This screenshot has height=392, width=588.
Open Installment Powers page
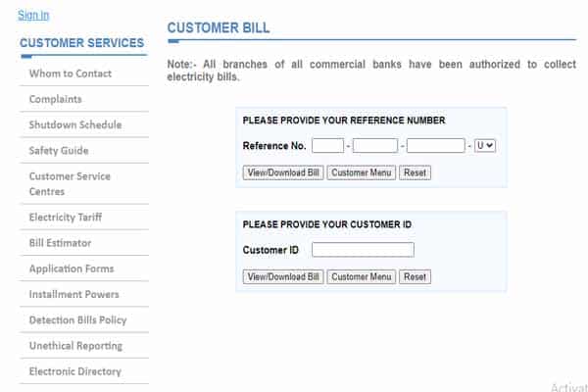(x=74, y=294)
